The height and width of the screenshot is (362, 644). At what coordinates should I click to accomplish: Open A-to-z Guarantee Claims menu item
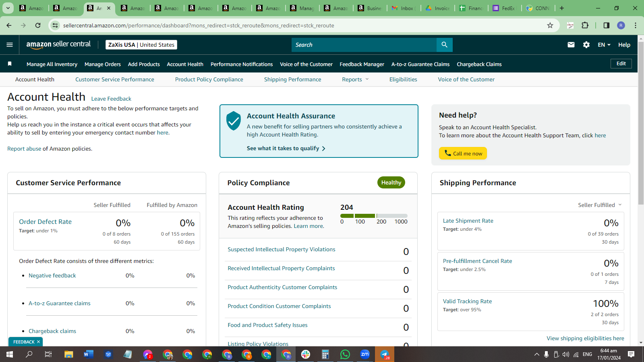[x=420, y=64]
